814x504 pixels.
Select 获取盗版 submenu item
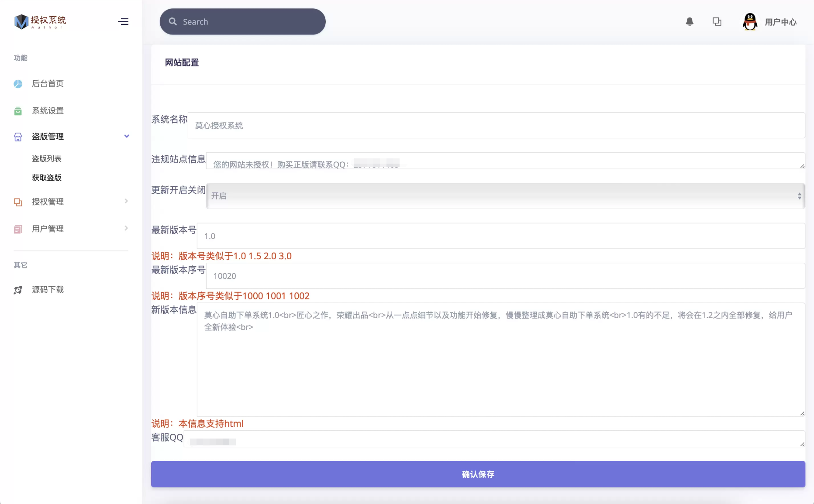(47, 178)
